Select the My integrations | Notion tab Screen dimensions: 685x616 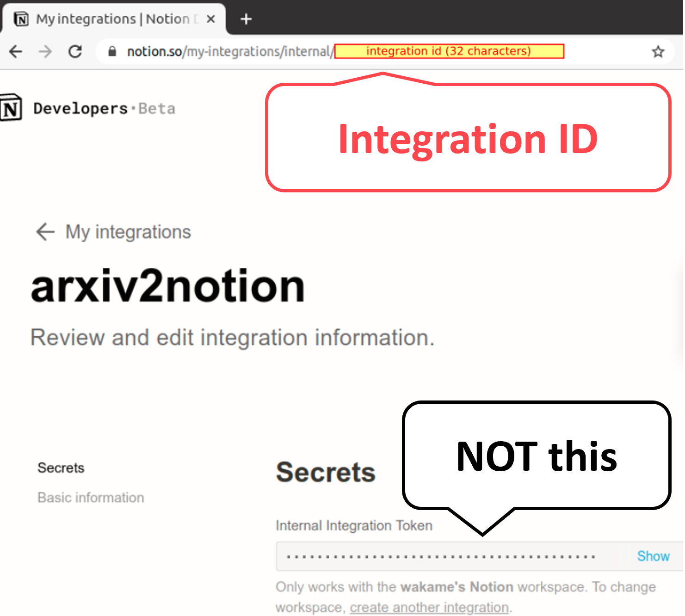point(113,19)
